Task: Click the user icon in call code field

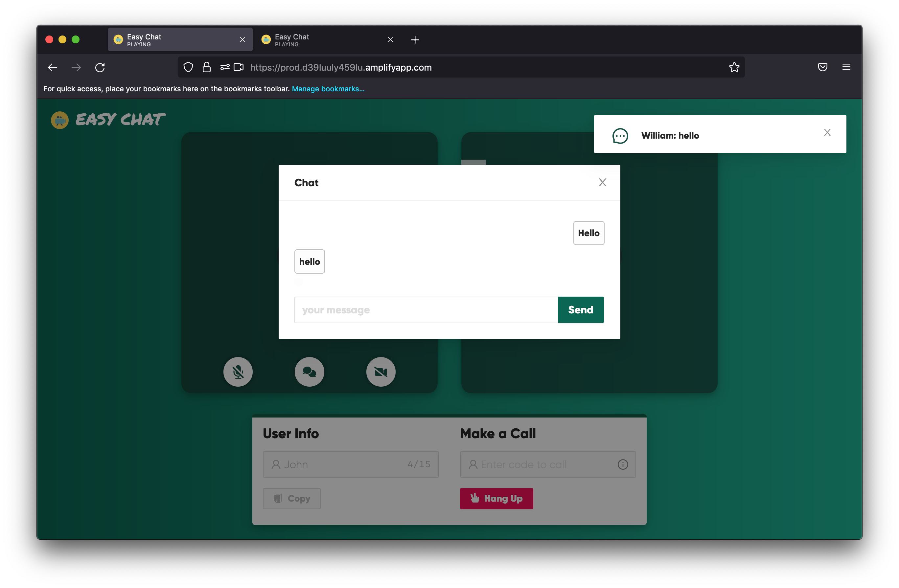Action: pos(473,464)
